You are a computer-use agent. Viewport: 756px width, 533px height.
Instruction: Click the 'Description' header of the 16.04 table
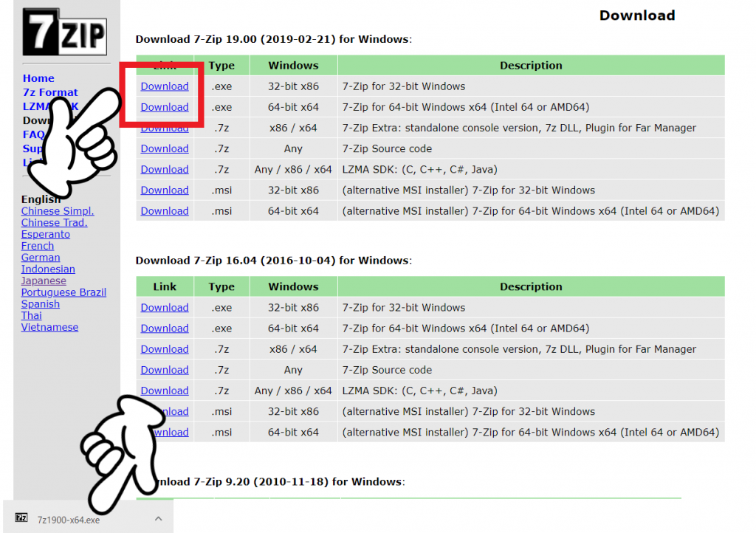coord(531,286)
